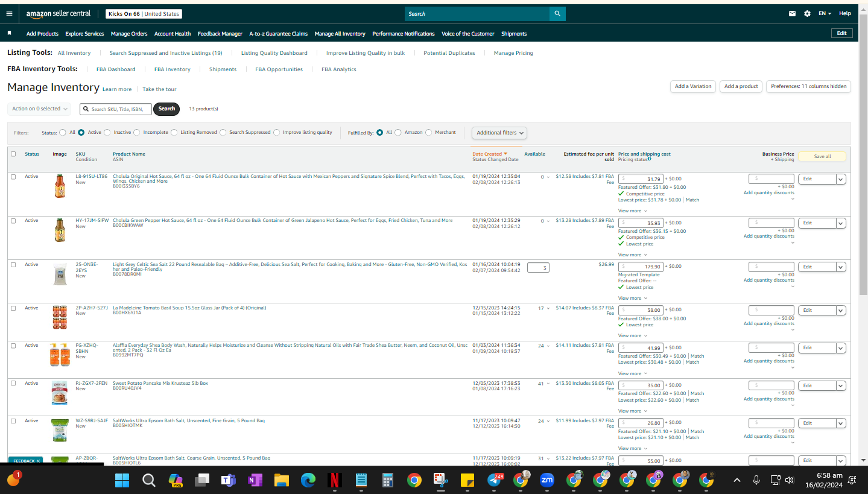Expand the Additional filters dropdown

click(x=499, y=133)
